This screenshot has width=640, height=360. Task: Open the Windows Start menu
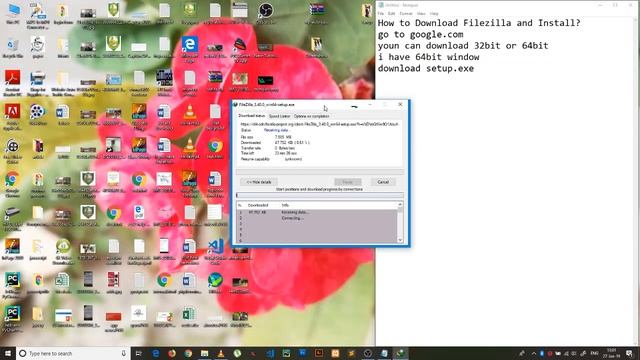pyautogui.click(x=8, y=353)
